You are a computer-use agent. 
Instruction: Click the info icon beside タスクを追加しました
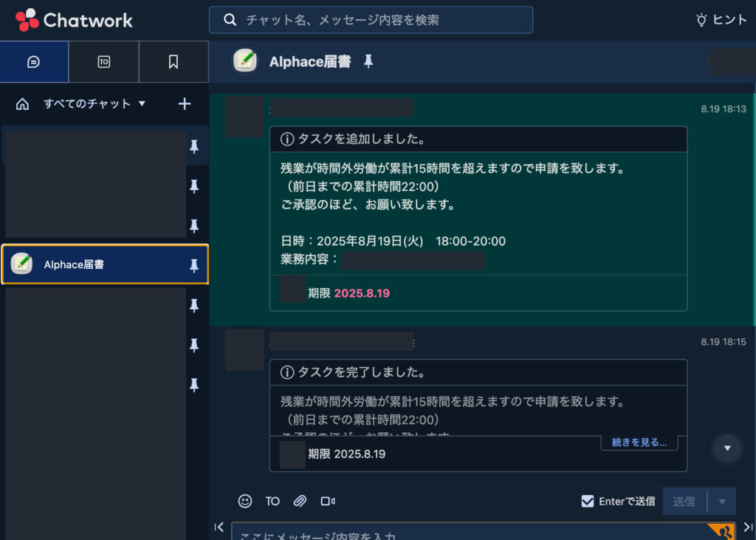coord(287,140)
